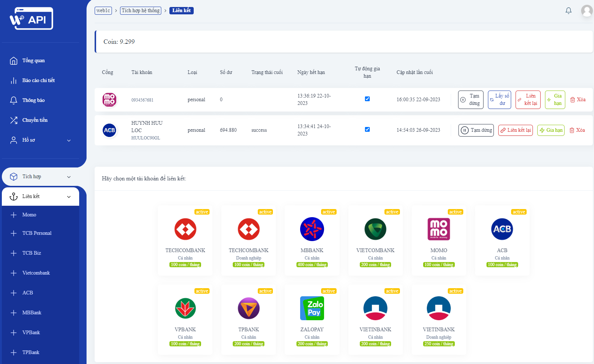Open Chuyển tiền in sidebar

pyautogui.click(x=35, y=120)
